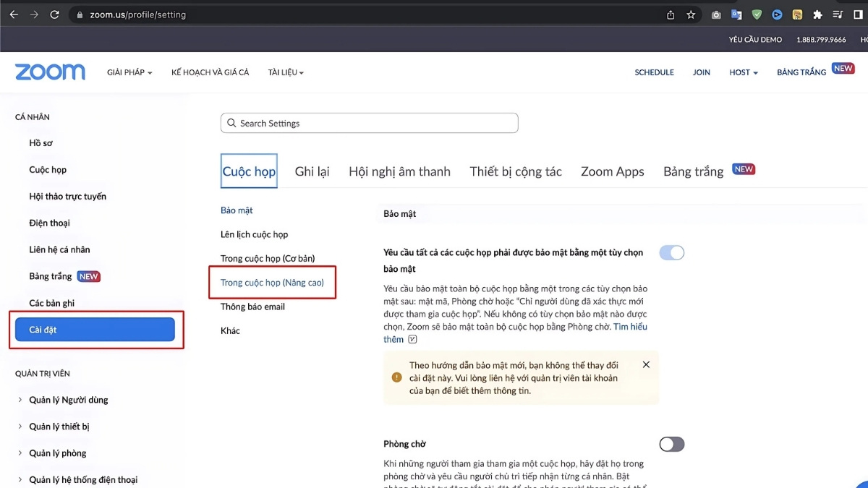Open the Bảng trắng settings tab
The height and width of the screenshot is (488, 868).
(x=694, y=171)
